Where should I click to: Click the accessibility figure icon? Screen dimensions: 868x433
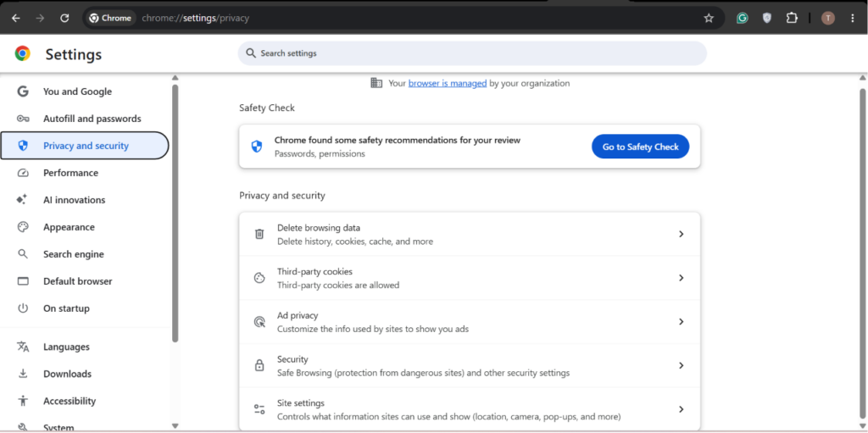[x=23, y=401]
